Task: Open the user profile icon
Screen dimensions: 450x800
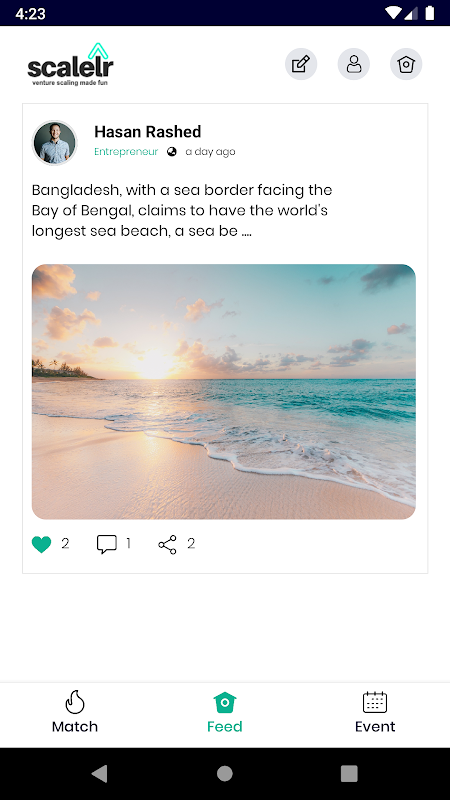Action: [354, 64]
